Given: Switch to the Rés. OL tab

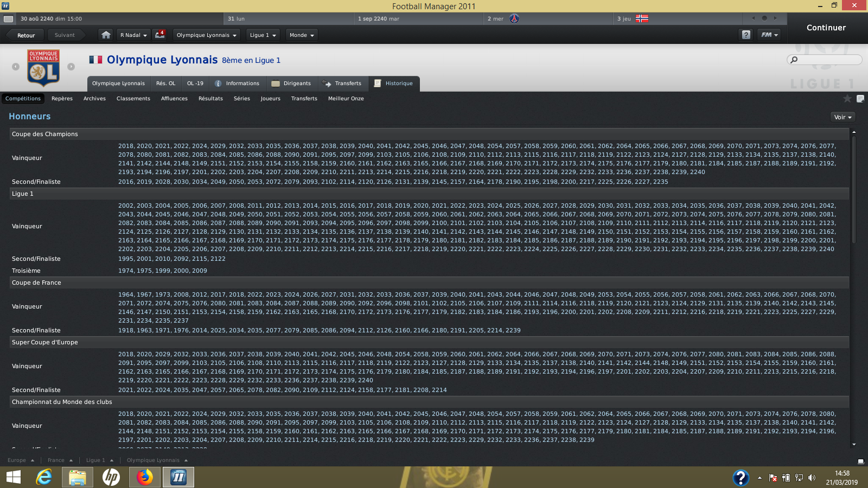Looking at the screenshot, I should [x=165, y=84].
